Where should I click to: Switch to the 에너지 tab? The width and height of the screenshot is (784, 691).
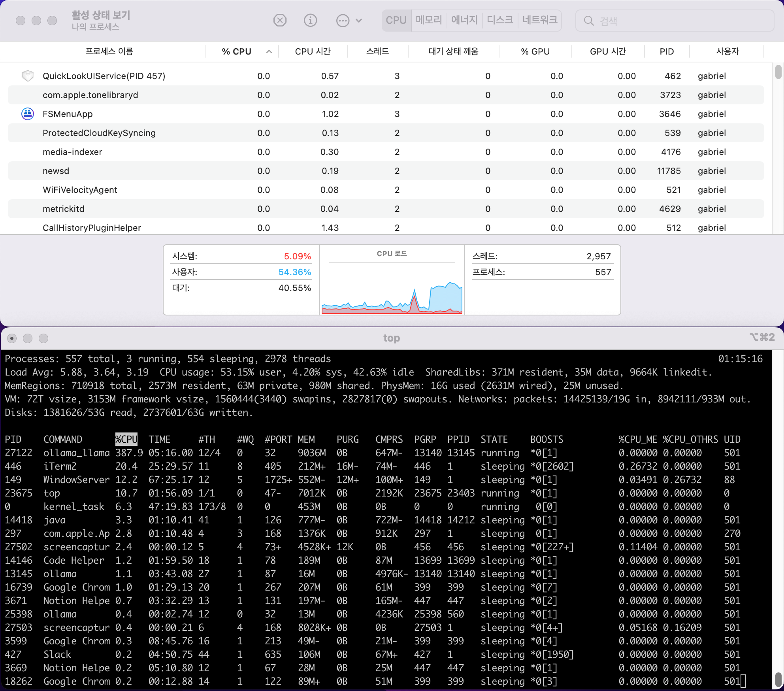464,20
